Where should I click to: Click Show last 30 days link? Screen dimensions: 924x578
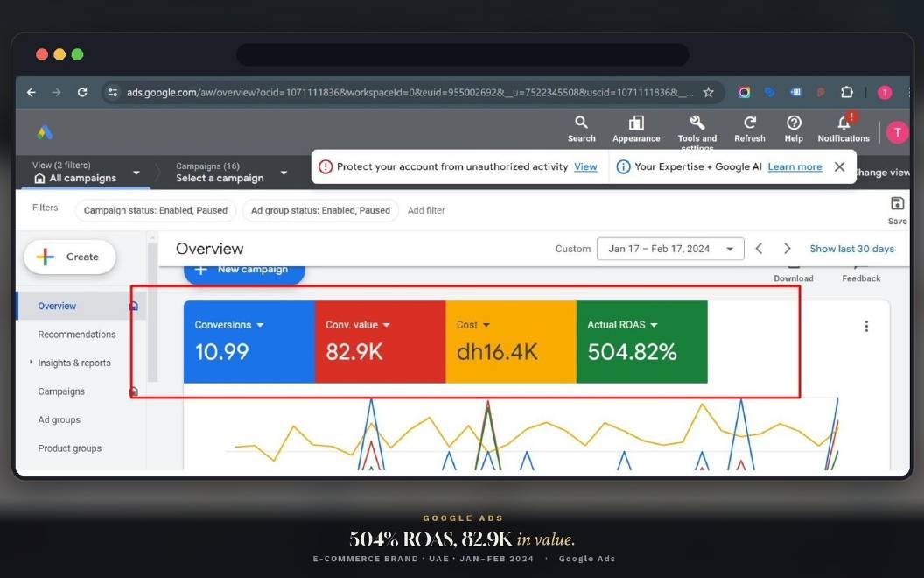click(x=851, y=249)
